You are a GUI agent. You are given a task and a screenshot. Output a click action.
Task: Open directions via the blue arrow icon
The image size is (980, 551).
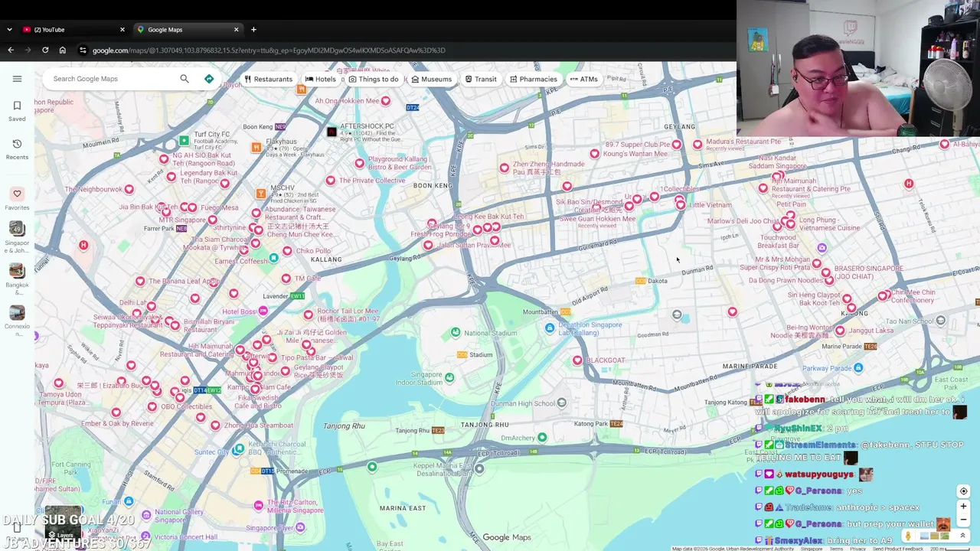pos(209,79)
